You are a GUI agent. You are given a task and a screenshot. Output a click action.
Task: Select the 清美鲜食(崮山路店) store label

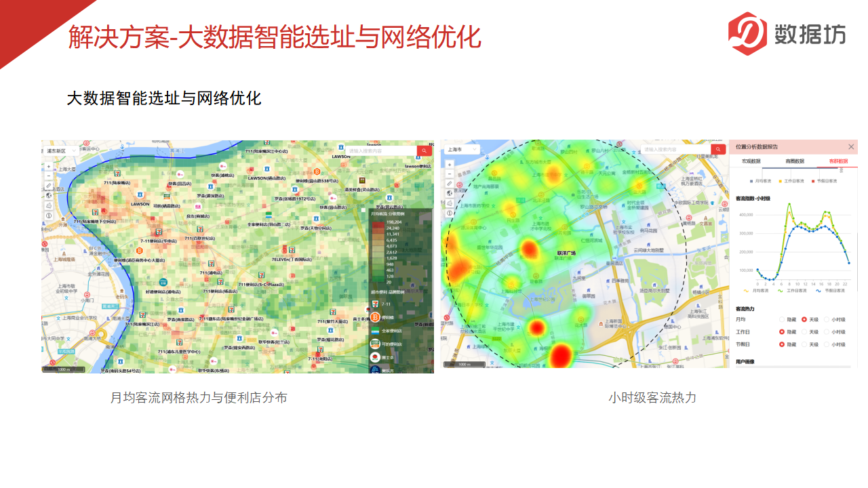point(362,190)
